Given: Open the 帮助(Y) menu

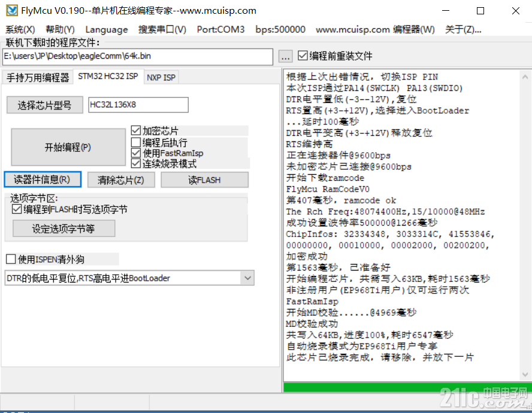Looking at the screenshot, I should (x=60, y=29).
